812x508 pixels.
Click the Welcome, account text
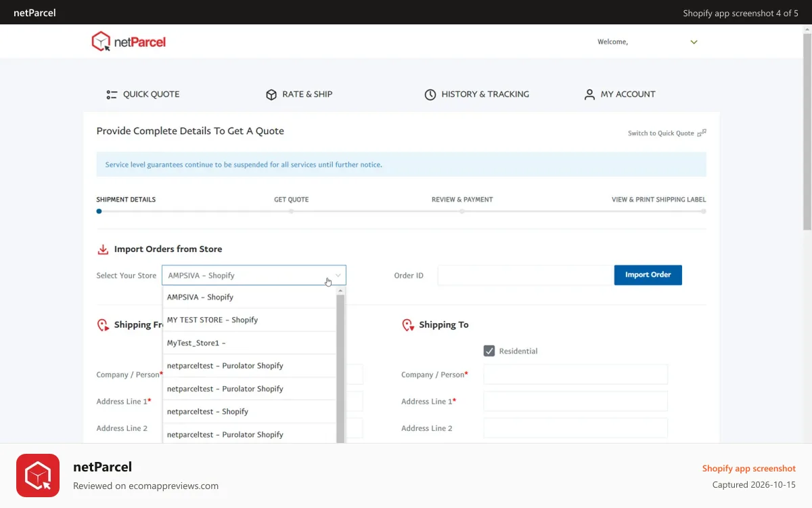[x=612, y=42]
